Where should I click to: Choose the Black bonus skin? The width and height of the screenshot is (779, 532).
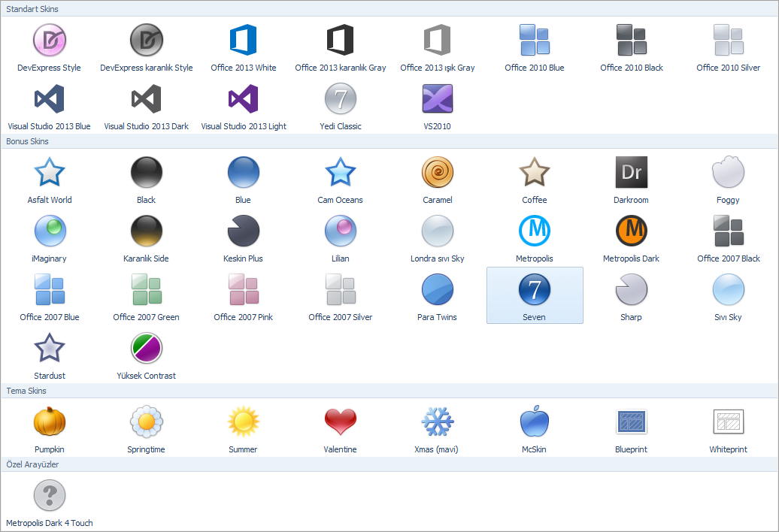147,179
